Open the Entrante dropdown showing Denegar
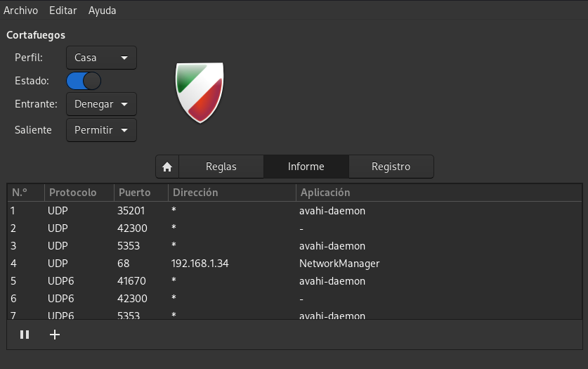The height and width of the screenshot is (369, 588). 101,104
